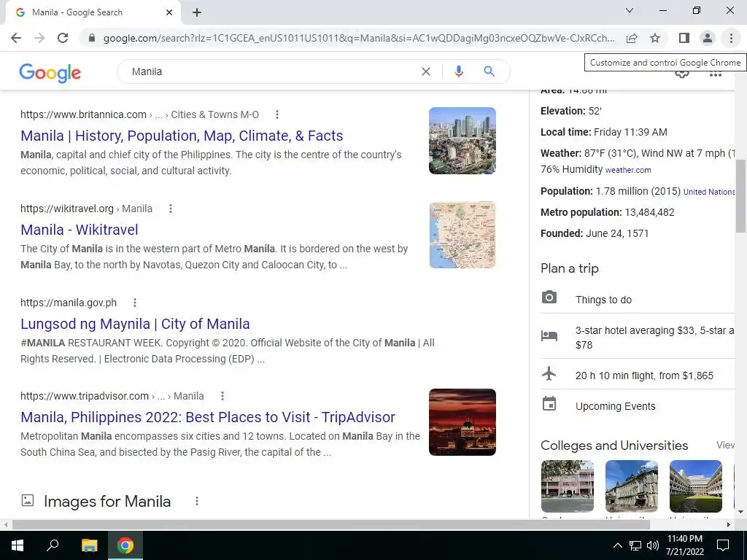Click horizontal scrollbar right arrow
This screenshot has height=560, width=747.
[x=729, y=524]
